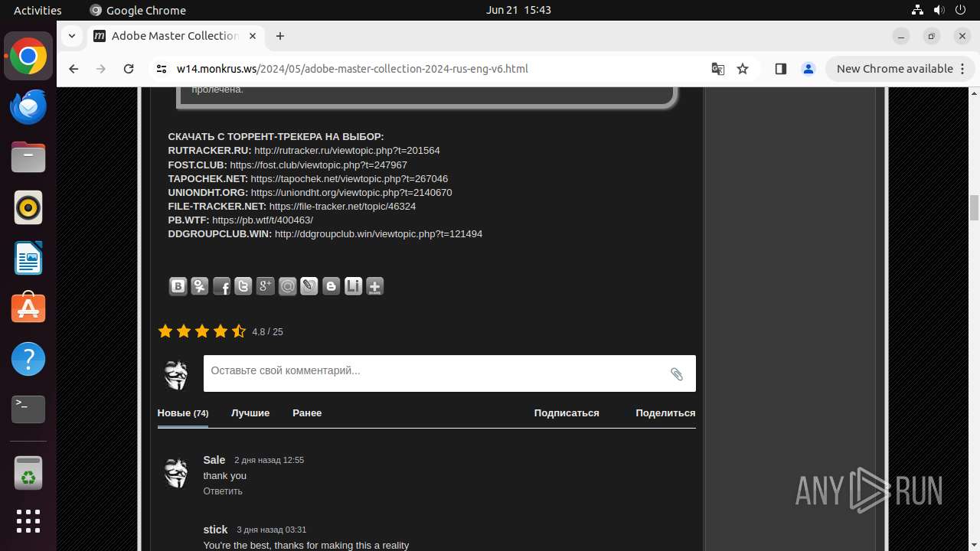Click Sale's avatar in comments
The height and width of the screenshot is (551, 980).
click(176, 473)
